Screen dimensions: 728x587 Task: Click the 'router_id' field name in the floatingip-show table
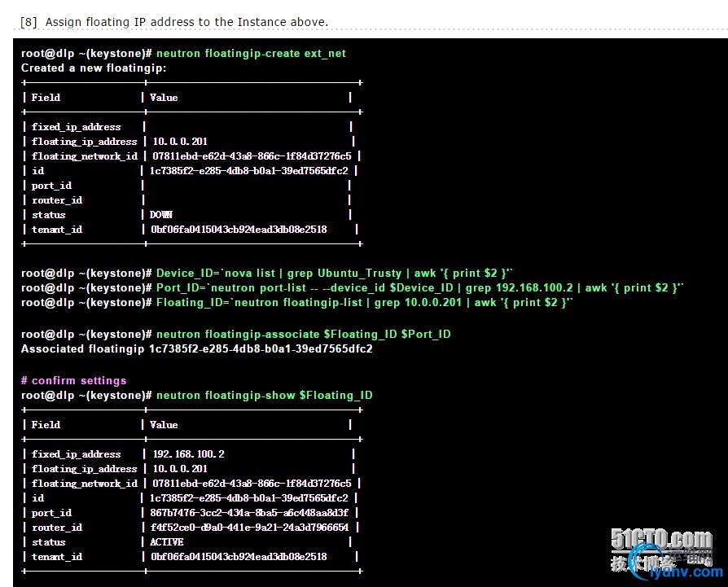pos(57,527)
